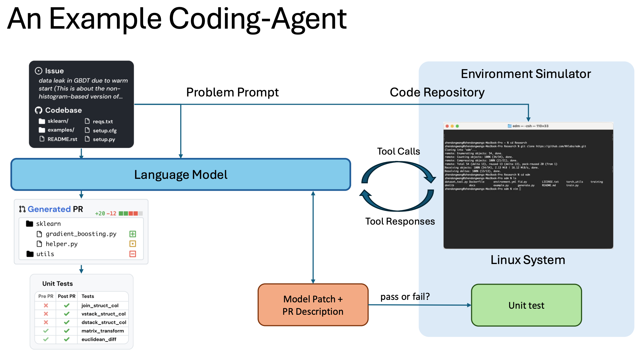644x350 pixels.
Task: Click the Code Repository label
Action: [437, 92]
